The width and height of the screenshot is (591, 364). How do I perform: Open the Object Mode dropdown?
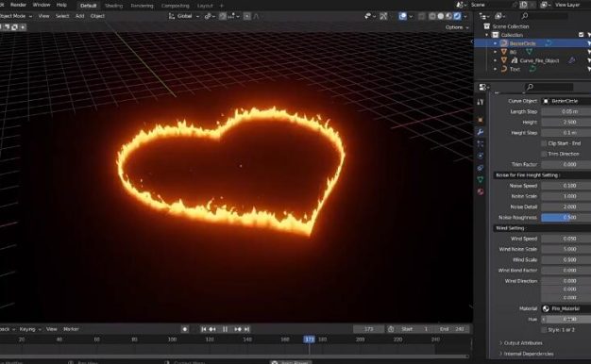[15, 16]
